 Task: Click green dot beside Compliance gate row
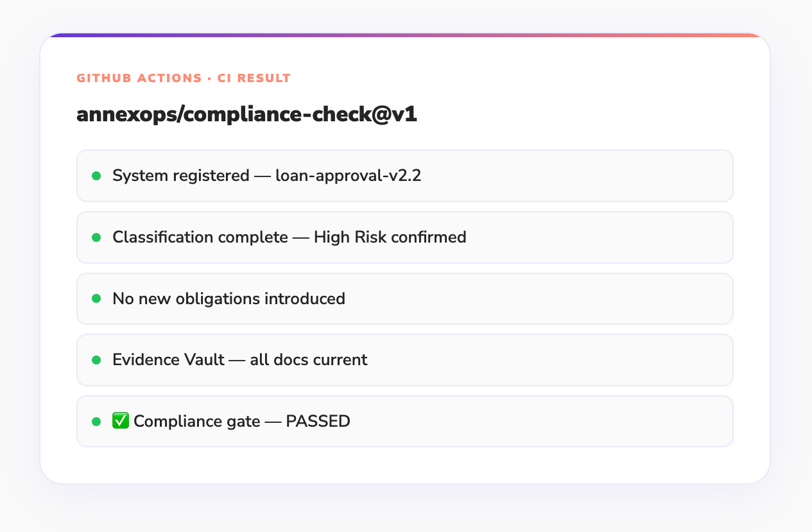96,422
